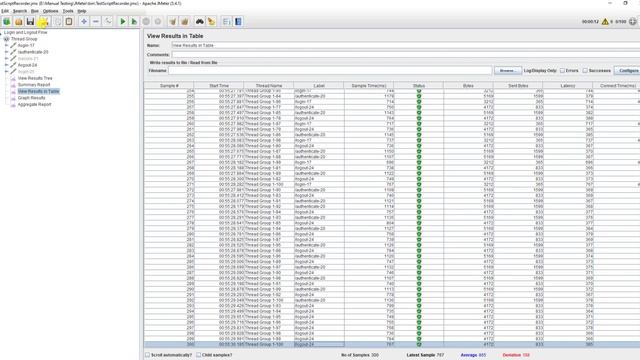
Task: Select Graph Results listener
Action: click(x=31, y=98)
